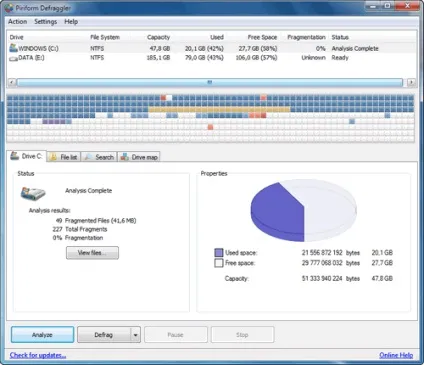Click the Drive C: tab drive icon

click(14, 156)
